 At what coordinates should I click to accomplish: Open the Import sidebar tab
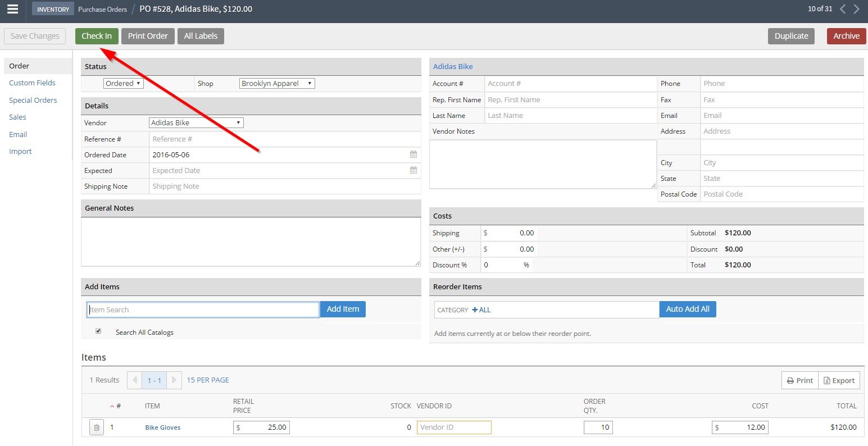20,151
